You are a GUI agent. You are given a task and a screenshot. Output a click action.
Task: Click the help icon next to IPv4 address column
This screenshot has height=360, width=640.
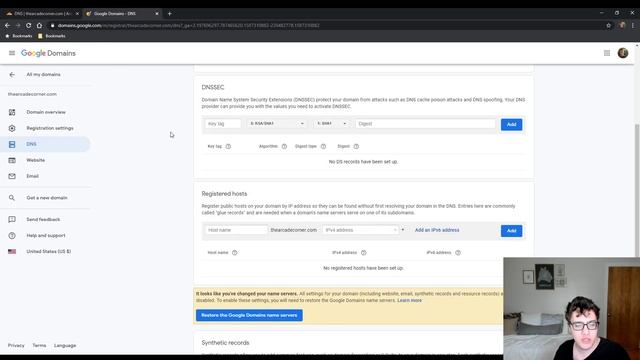click(364, 253)
